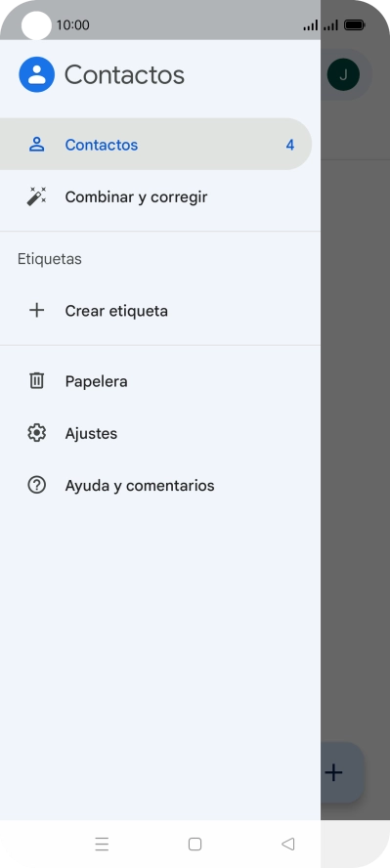
Task: Choose Crear etiqueta
Action: (x=160, y=310)
